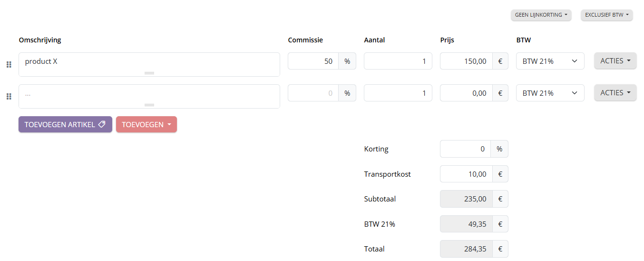Open the Exclusief BTW dropdown

606,15
